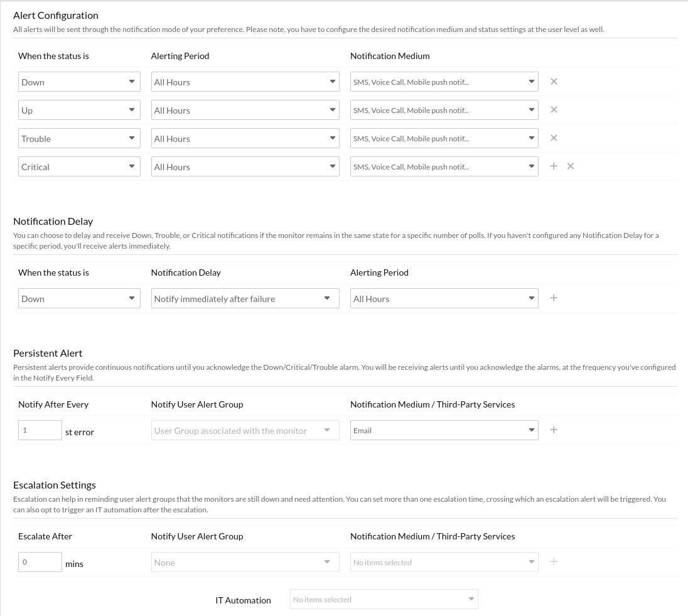This screenshot has height=616, width=688.
Task: Add a new Notification Delay row
Action: (x=554, y=298)
